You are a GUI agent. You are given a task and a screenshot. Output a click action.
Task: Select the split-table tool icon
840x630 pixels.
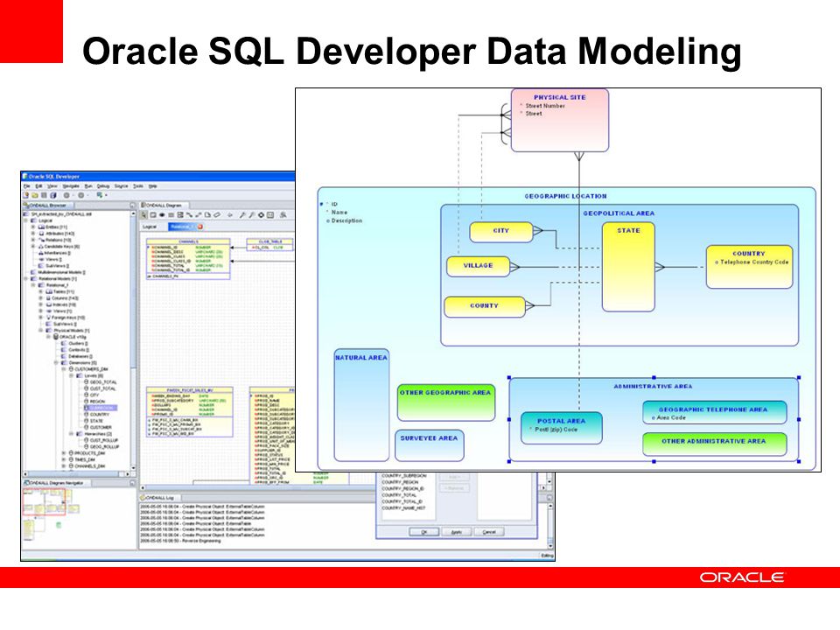pyautogui.click(x=180, y=215)
